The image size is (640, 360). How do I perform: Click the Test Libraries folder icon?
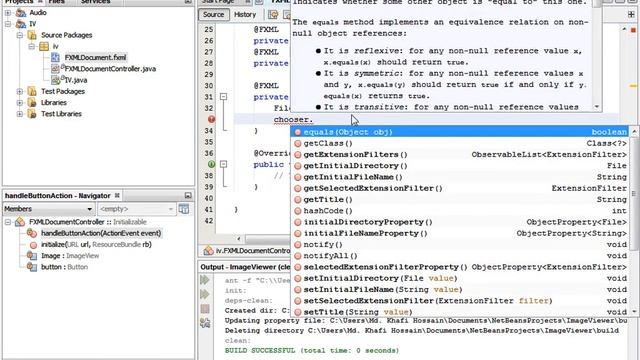click(x=32, y=114)
